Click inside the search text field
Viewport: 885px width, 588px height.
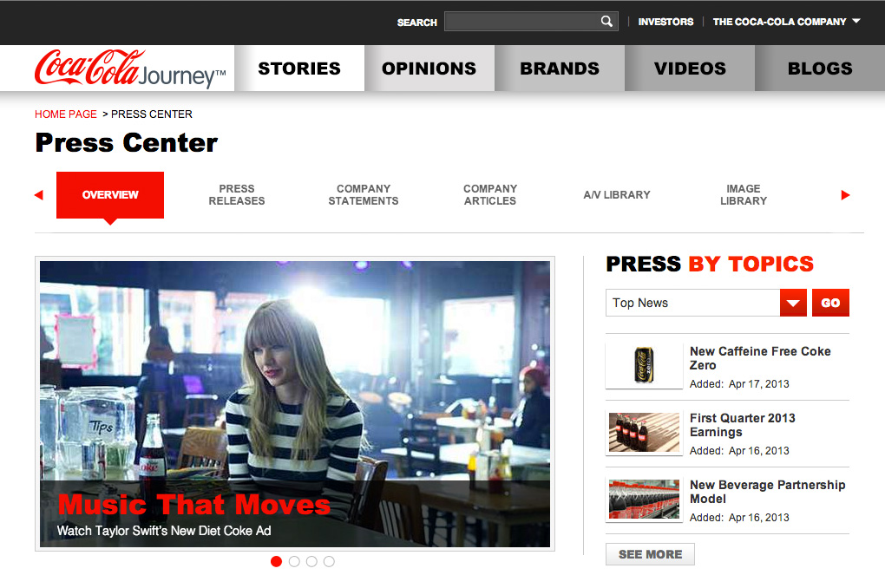tap(521, 22)
